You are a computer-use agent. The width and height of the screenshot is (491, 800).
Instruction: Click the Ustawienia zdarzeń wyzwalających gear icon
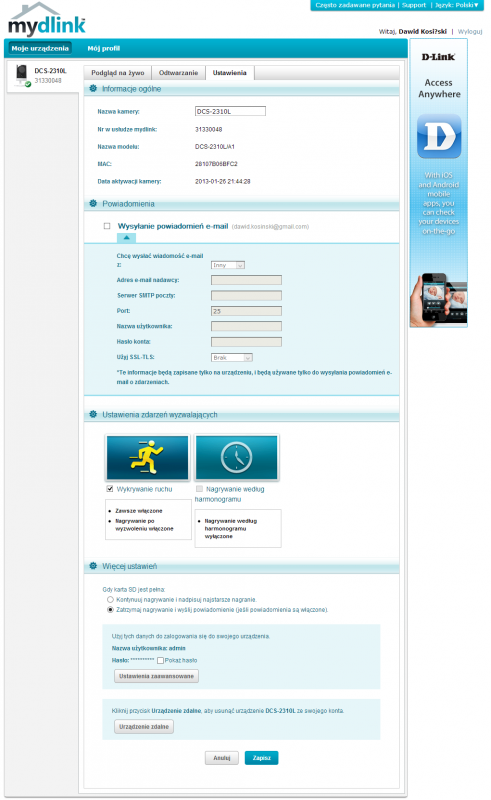(93, 414)
